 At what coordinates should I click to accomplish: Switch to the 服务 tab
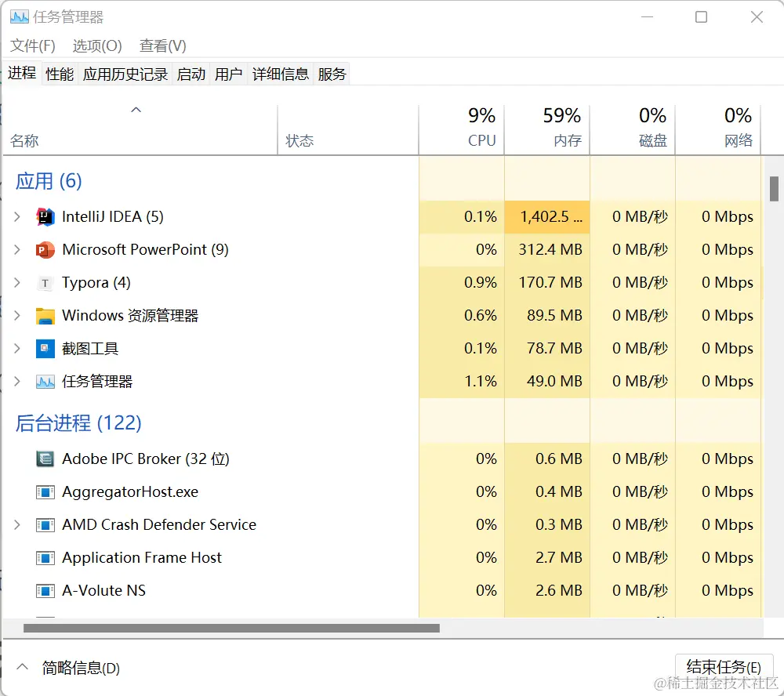(332, 74)
